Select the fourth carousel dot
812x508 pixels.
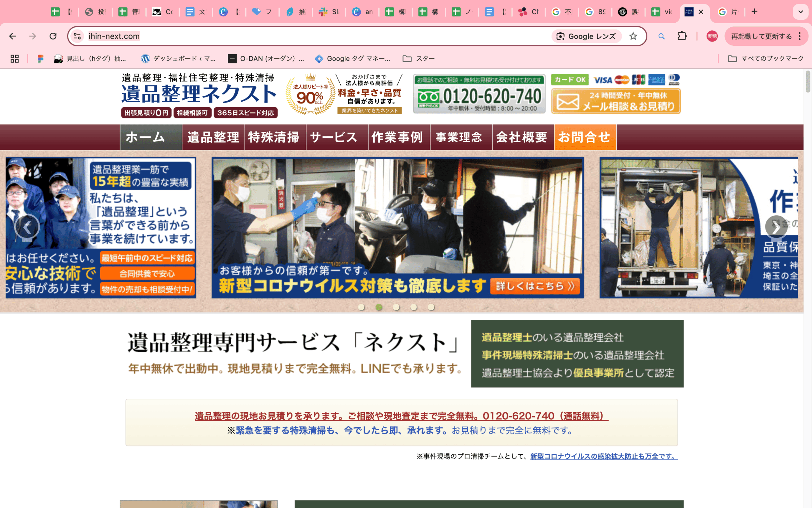point(414,307)
